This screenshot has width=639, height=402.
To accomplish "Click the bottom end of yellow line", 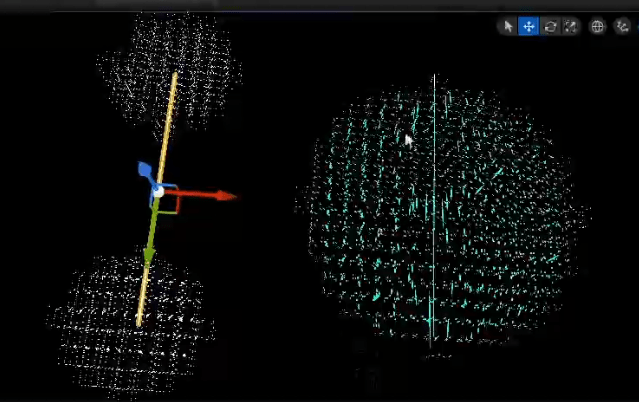I will (140, 322).
